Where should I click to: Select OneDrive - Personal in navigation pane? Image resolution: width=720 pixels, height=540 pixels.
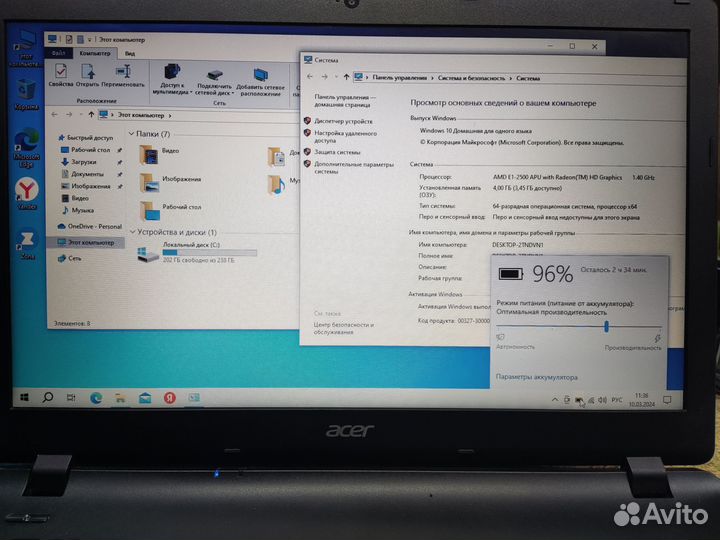[90, 226]
